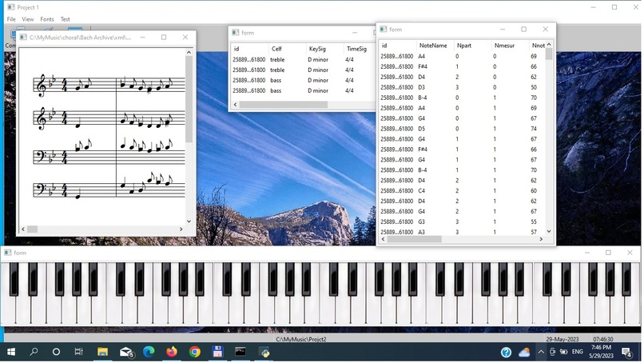Click the treble clef on top staff
This screenshot has height=363, width=644.
coord(42,86)
